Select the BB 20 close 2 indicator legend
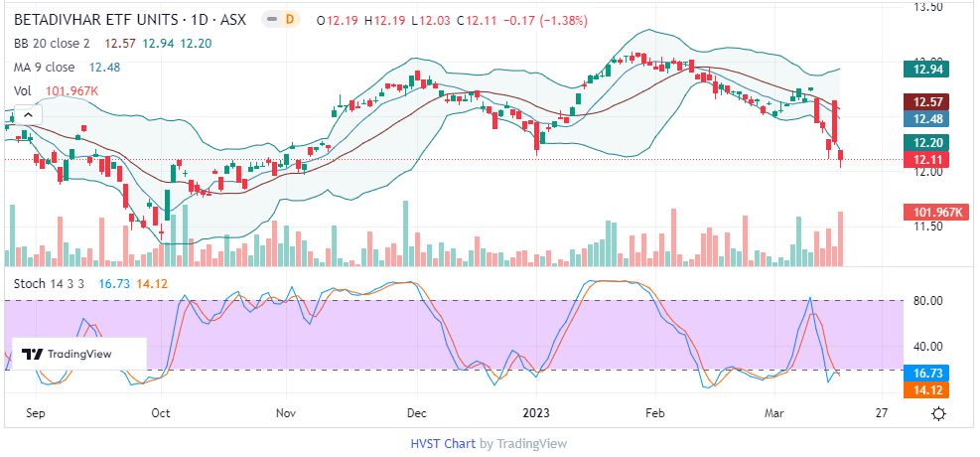The width and height of the screenshot is (980, 457). (52, 43)
